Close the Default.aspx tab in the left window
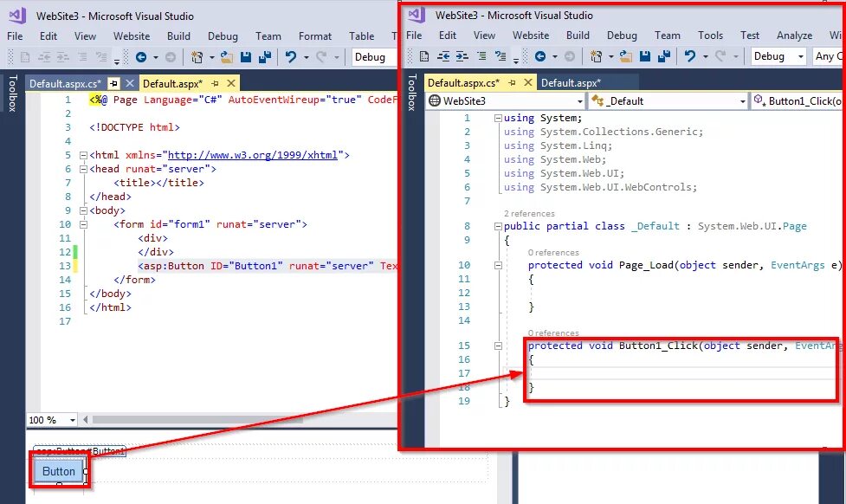 click(x=231, y=83)
